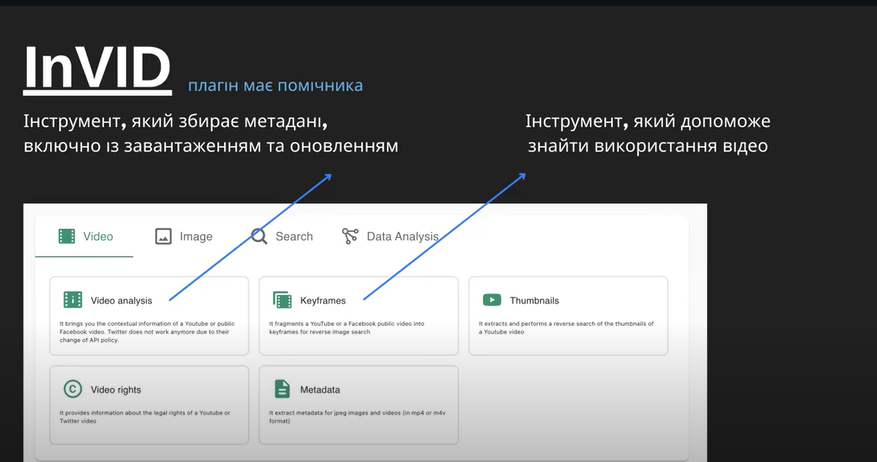This screenshot has width=877, height=462.
Task: Click the picture icon beside Image
Action: (163, 237)
